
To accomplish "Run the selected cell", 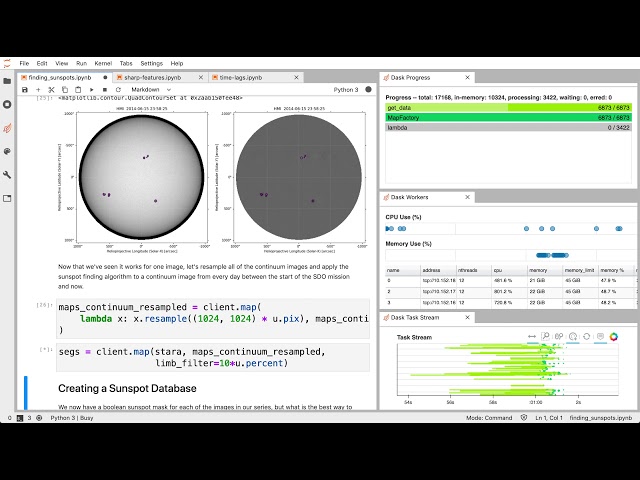I will coord(91,90).
